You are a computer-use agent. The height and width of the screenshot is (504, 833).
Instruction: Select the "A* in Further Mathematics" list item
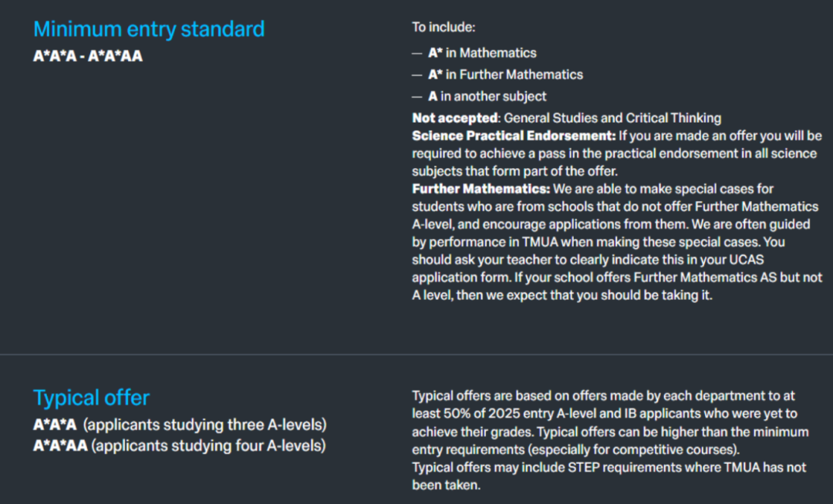click(505, 75)
